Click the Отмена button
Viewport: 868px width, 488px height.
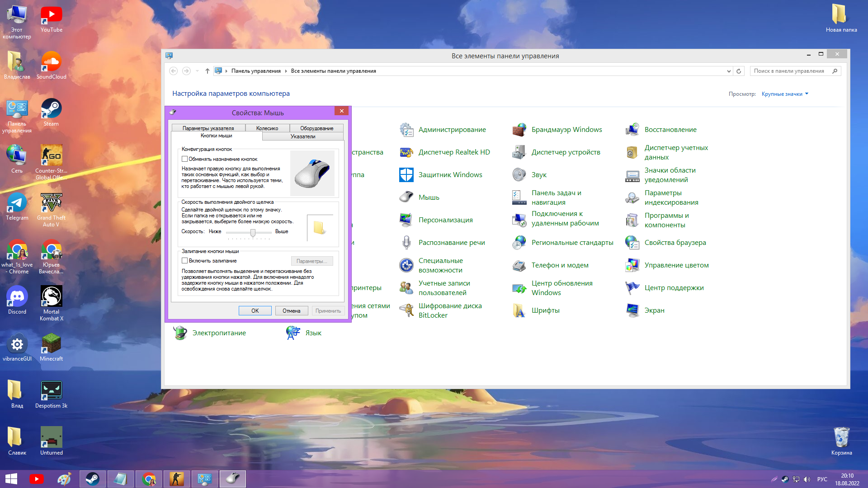coord(291,311)
